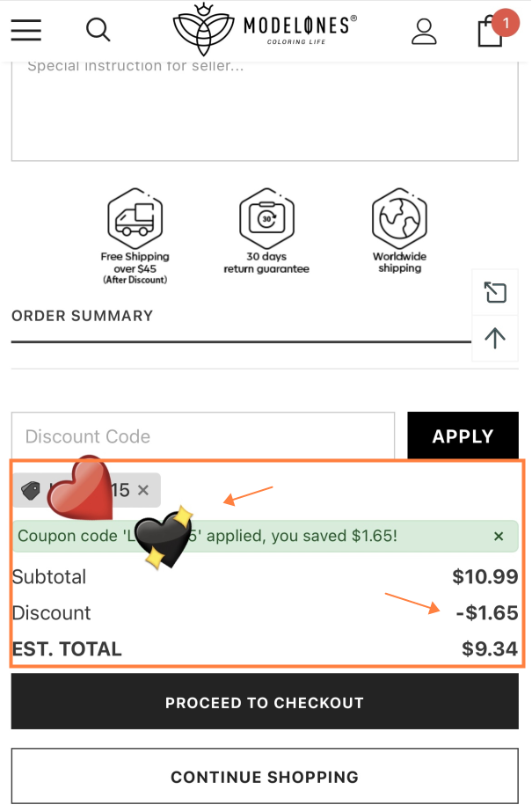
Task: Focus the Discount Code field
Action: tap(202, 436)
